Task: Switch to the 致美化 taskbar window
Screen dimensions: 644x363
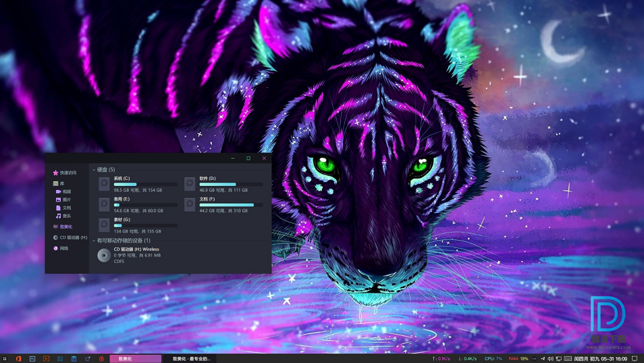Action: (136, 358)
